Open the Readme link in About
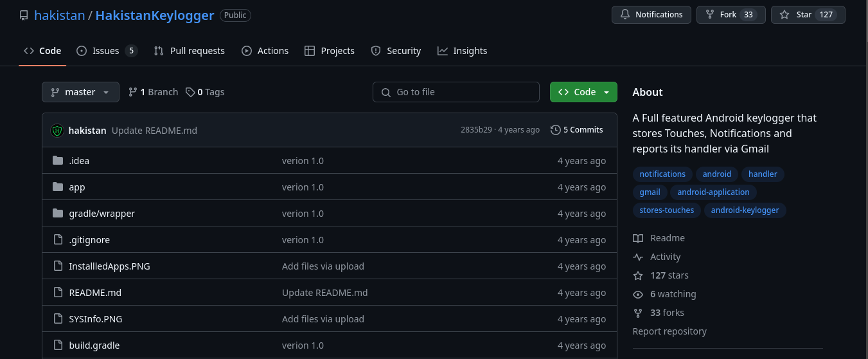Viewport: 868px width, 359px height. 668,238
